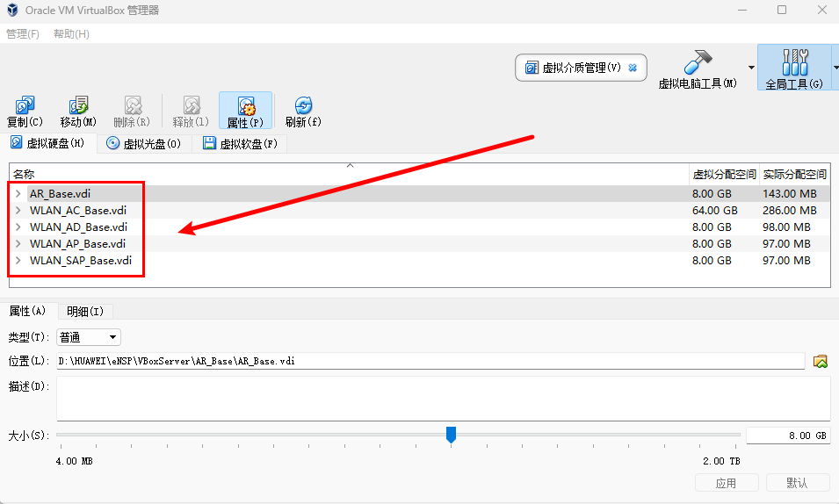Expand the WLAN_AC_Base.vdi tree row
The image size is (839, 504).
[x=18, y=210]
